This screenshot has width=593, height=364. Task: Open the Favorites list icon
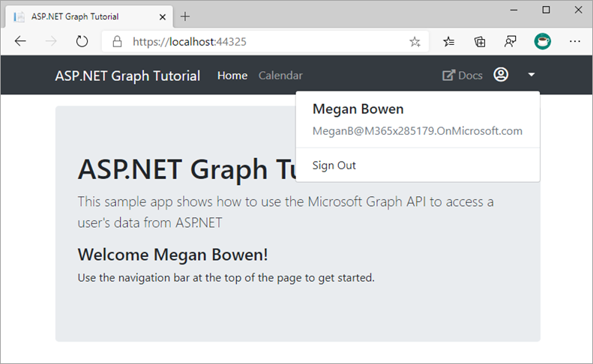448,42
